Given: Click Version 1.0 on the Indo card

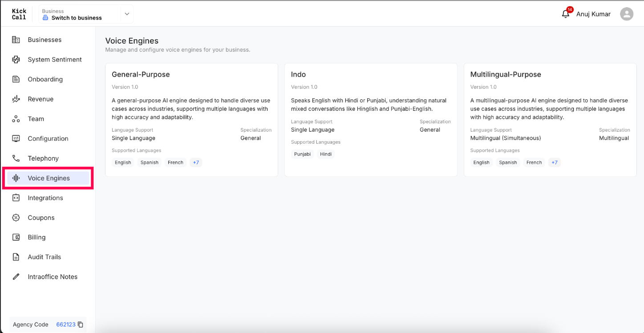Looking at the screenshot, I should (304, 87).
